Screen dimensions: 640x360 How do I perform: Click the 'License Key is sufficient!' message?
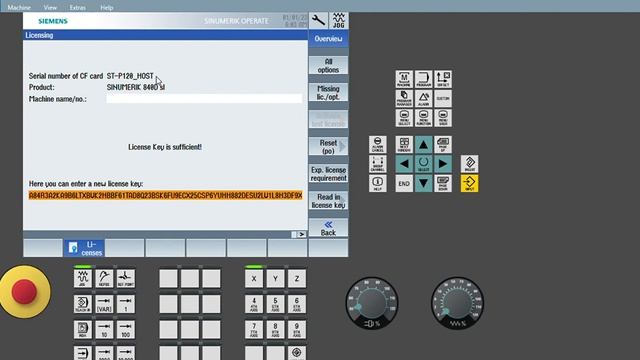point(165,147)
